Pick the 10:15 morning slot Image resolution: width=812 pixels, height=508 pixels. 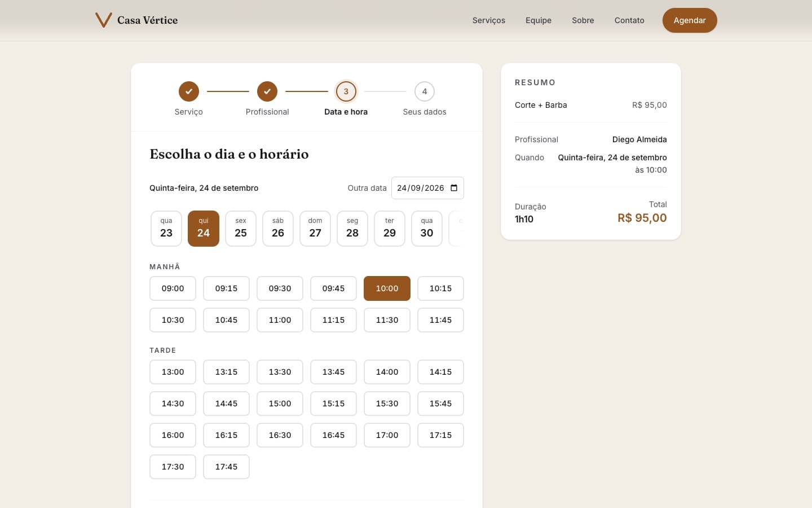coord(440,288)
